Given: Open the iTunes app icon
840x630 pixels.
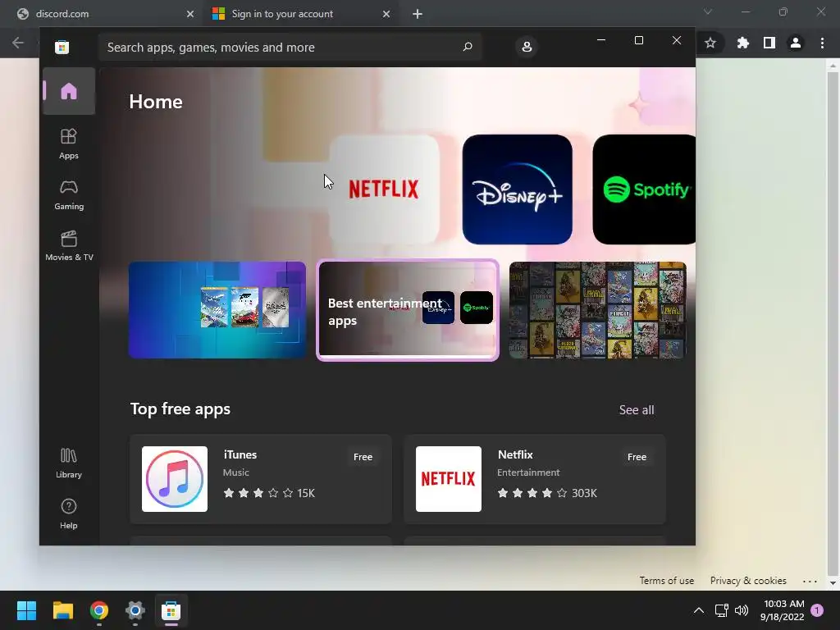Looking at the screenshot, I should [x=175, y=479].
